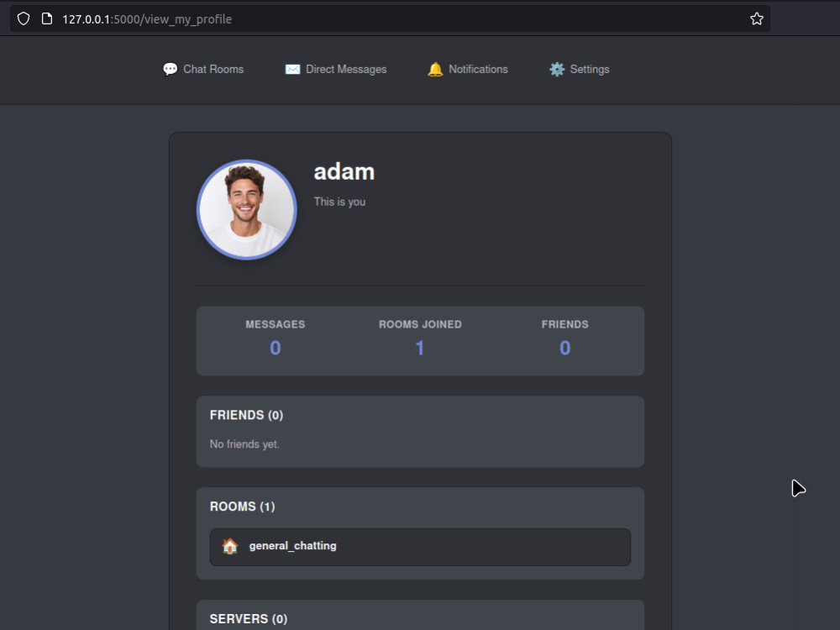The image size is (840, 630).
Task: Click the MESSAGES stat label
Action: point(276,324)
